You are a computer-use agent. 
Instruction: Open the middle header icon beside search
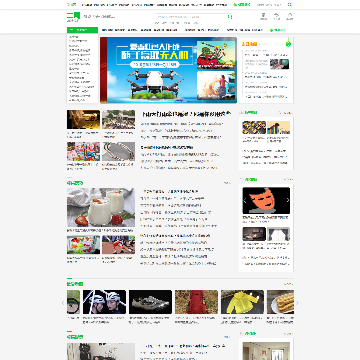(x=277, y=16)
